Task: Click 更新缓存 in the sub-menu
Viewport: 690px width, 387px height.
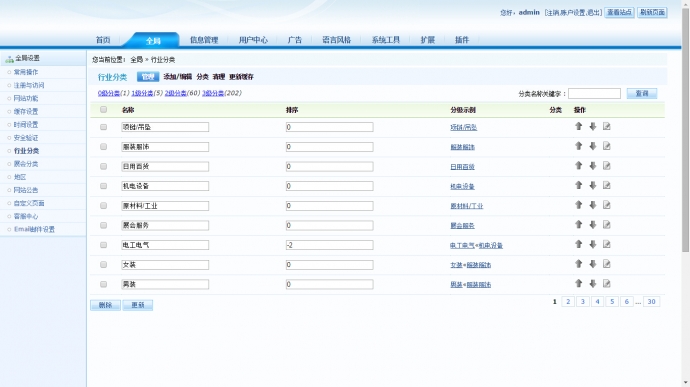Action: click(x=241, y=77)
